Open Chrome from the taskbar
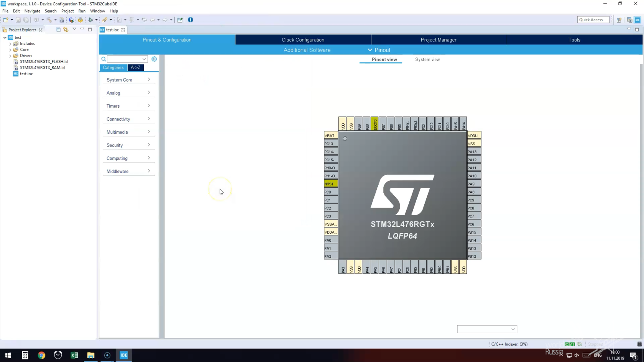 tap(41, 355)
